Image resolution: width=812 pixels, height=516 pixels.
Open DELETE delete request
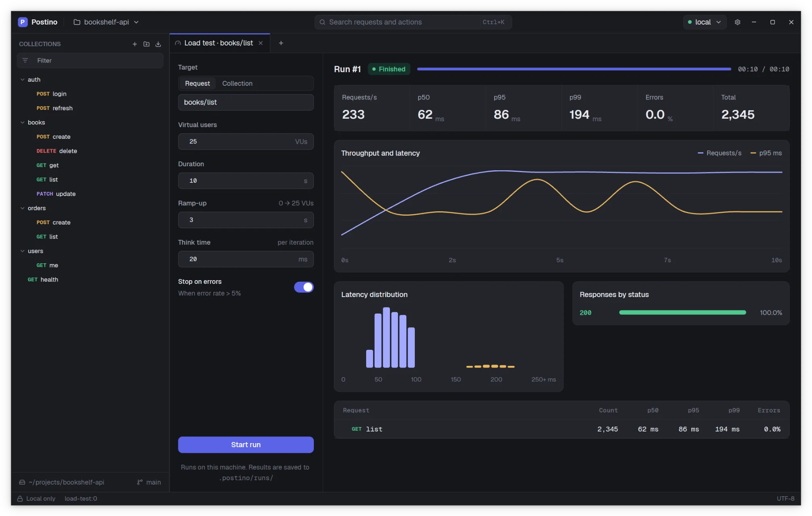coord(91,151)
